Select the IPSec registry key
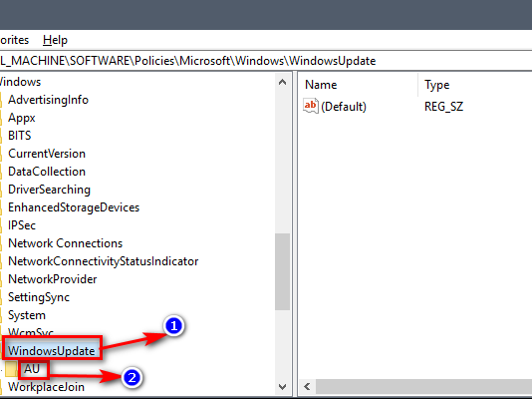Screen dimensions: 532x399 pos(22,225)
